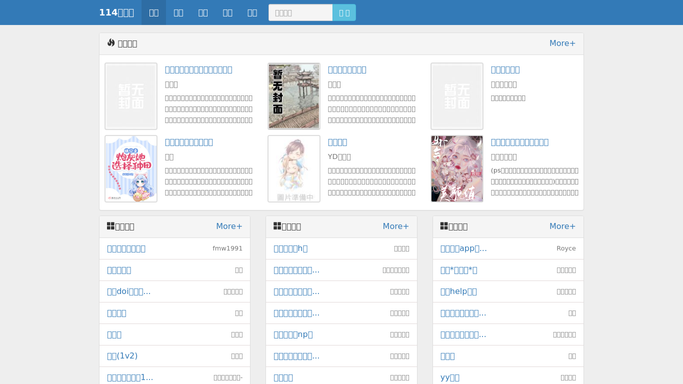The image size is (683, 384).
Task: Click the grid icon in the middle list panel header
Action: [x=277, y=226]
